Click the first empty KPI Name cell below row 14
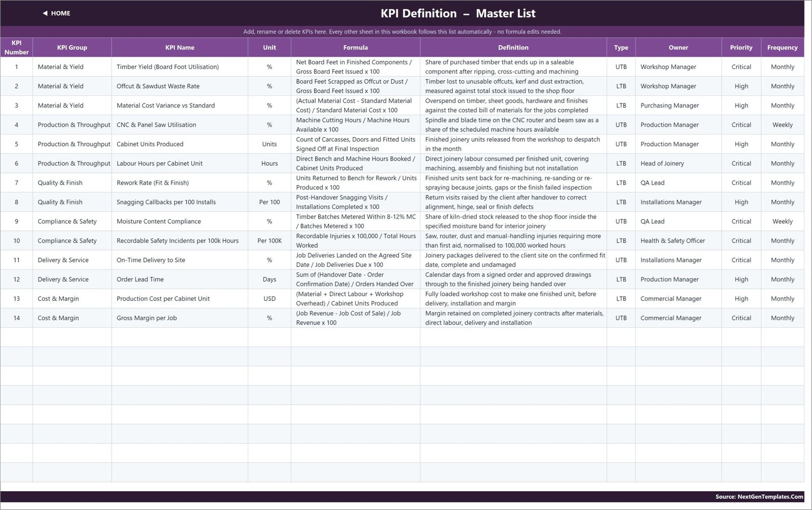 (180, 337)
